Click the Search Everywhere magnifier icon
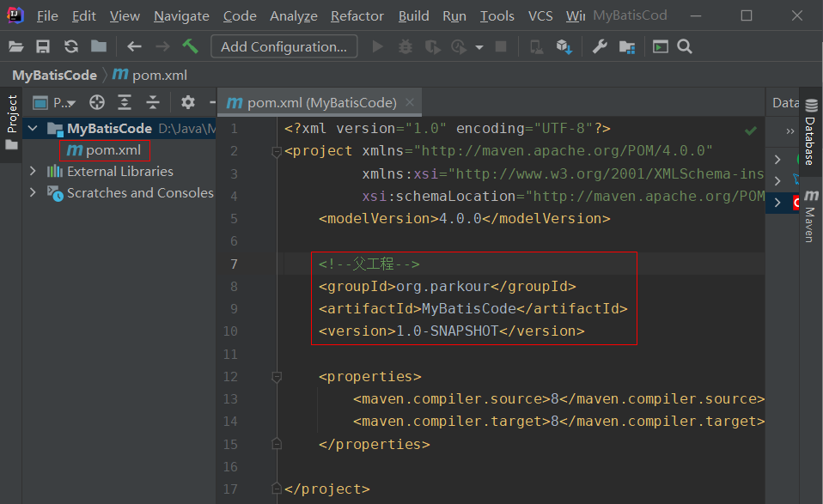The width and height of the screenshot is (823, 504). pyautogui.click(x=685, y=46)
